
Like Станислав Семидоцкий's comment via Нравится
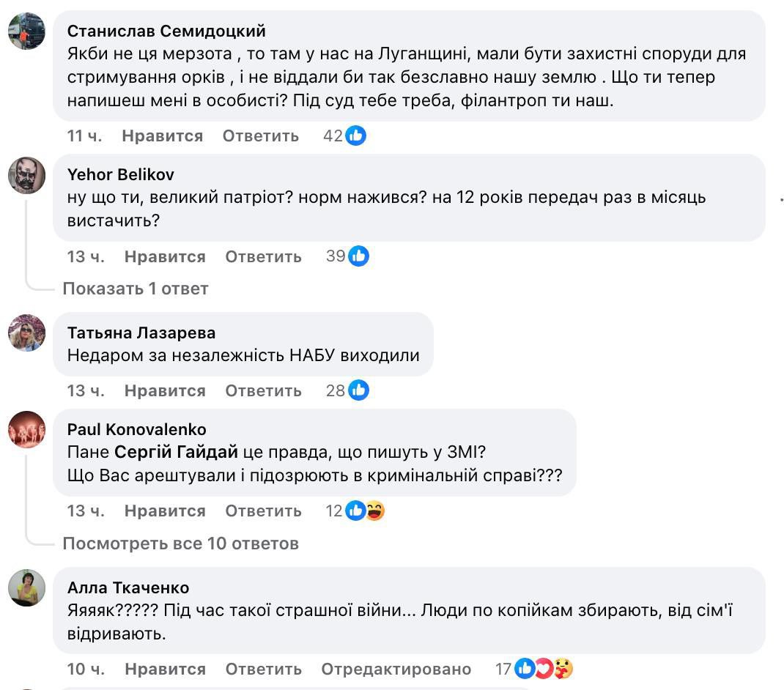[x=162, y=136]
